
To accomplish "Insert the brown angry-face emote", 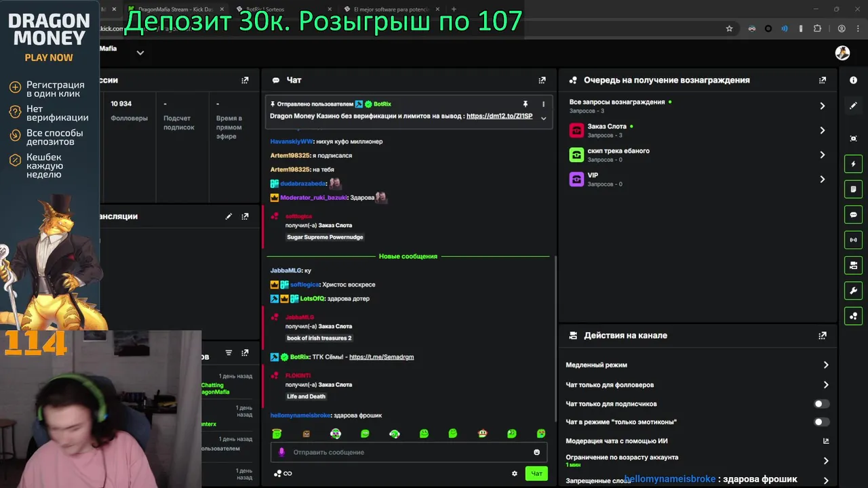I will tap(306, 434).
